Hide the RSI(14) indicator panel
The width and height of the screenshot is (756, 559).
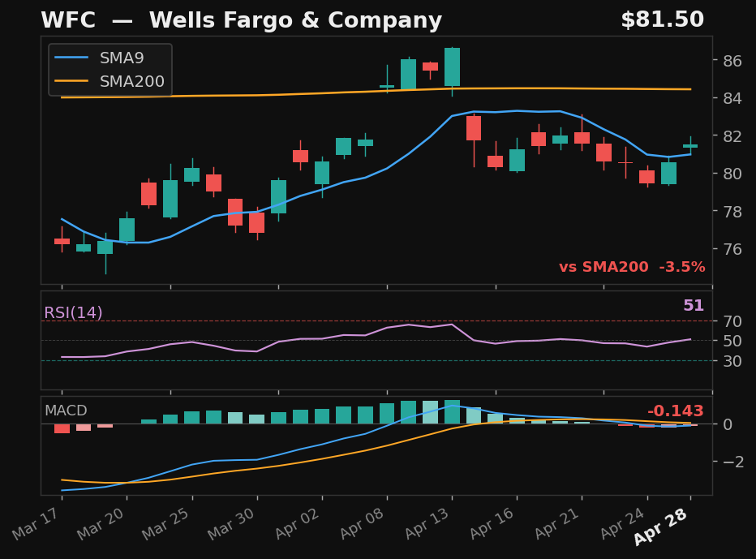pos(73,311)
